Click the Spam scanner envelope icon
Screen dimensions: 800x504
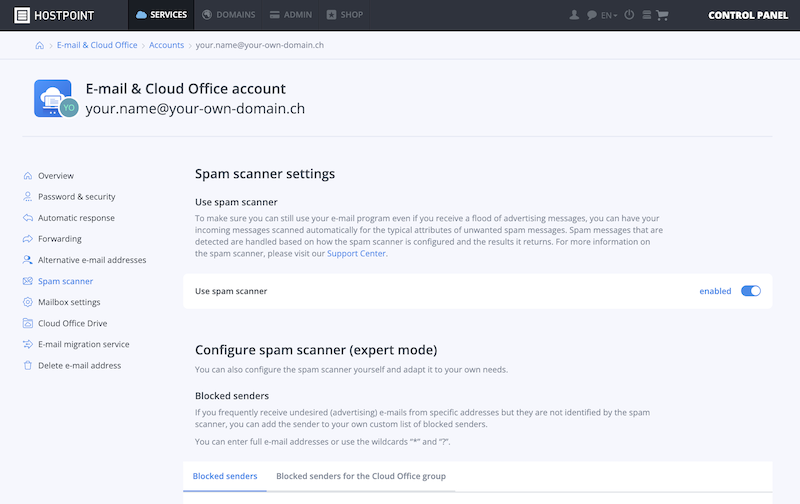coord(28,281)
